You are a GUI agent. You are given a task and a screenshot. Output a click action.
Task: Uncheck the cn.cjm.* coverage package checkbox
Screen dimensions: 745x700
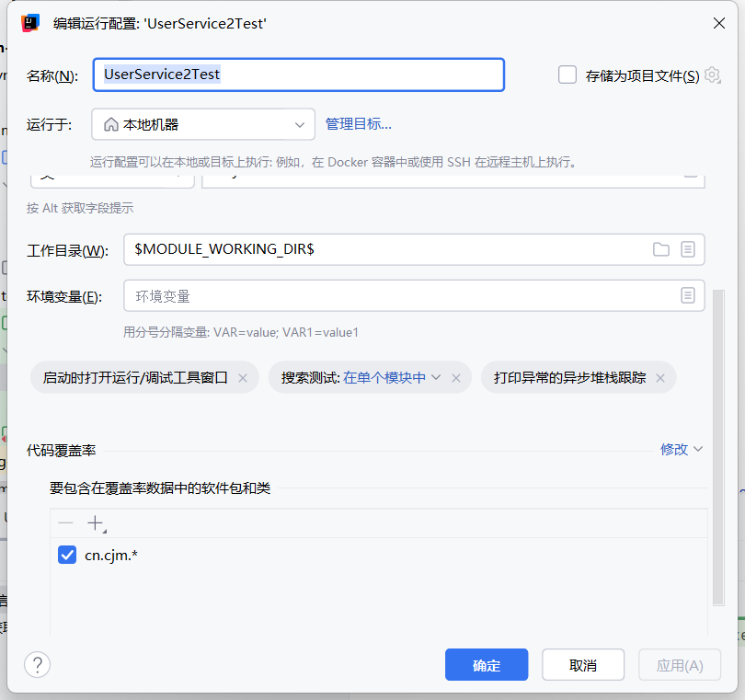[67, 555]
